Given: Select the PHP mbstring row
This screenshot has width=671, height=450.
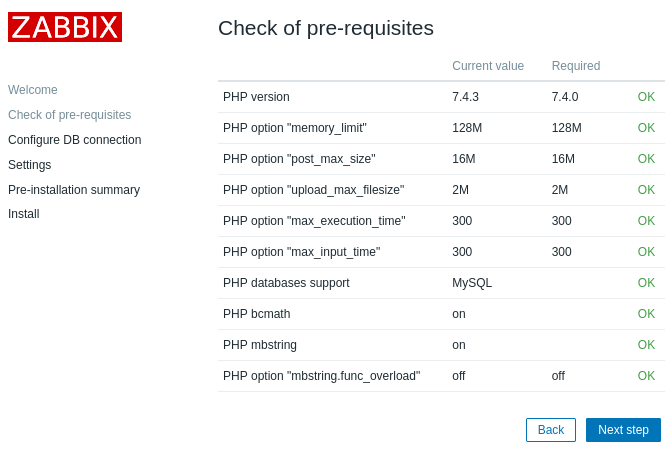Looking at the screenshot, I should (260, 345).
